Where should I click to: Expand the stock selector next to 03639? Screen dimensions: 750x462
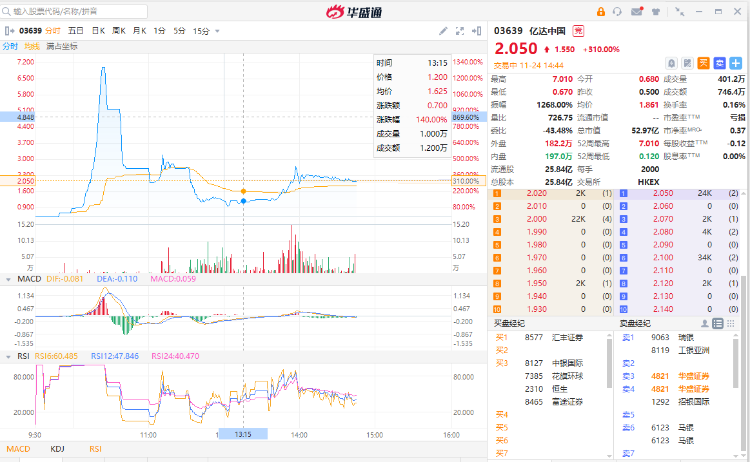(x=11, y=31)
